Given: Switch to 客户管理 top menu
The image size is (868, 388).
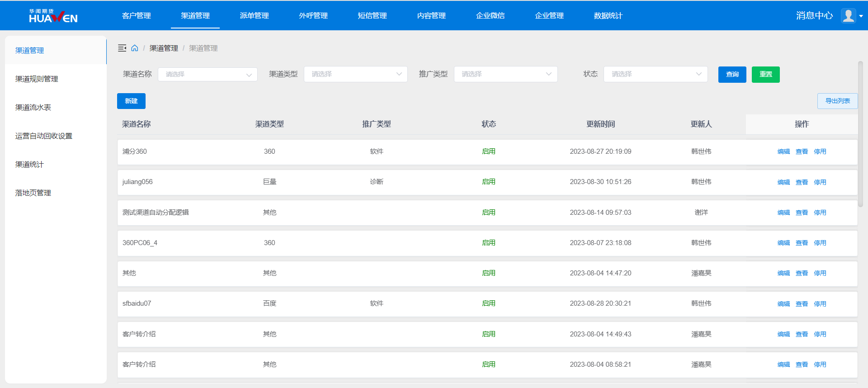Looking at the screenshot, I should click(x=137, y=16).
